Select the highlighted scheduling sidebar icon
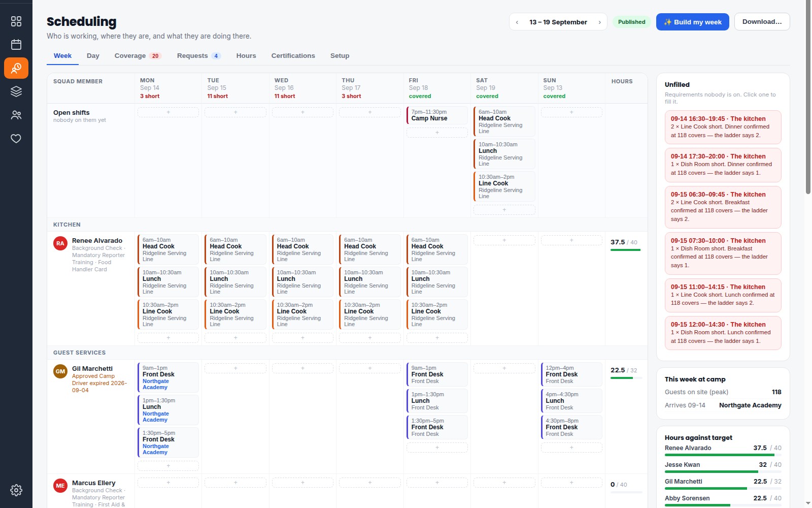This screenshot has width=812, height=508. pos(16,68)
